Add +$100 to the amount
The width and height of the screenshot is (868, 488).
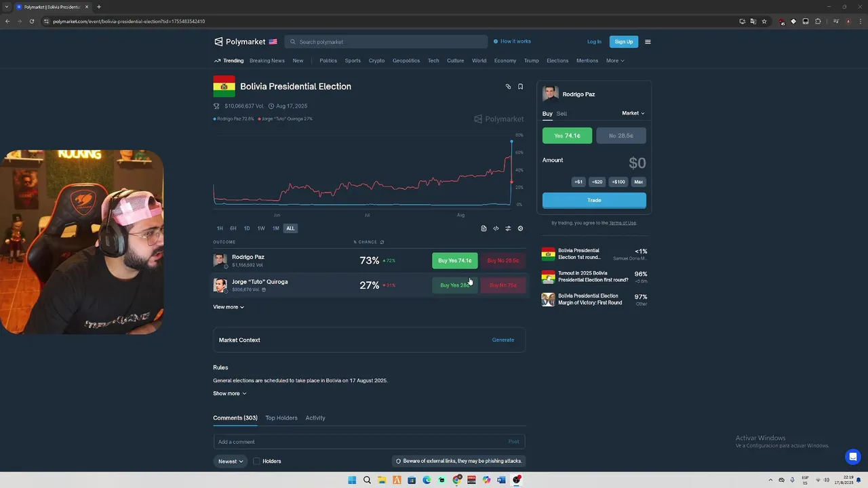coord(618,182)
